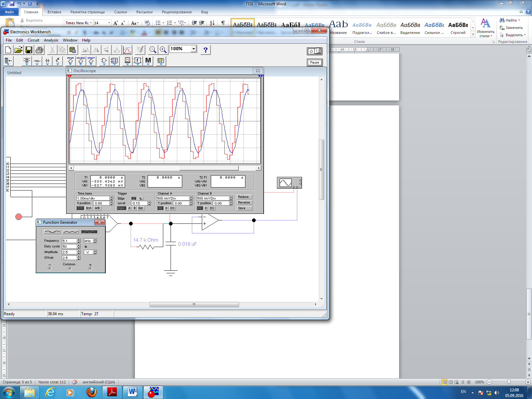Set Channel A coupling to DC

point(173,208)
